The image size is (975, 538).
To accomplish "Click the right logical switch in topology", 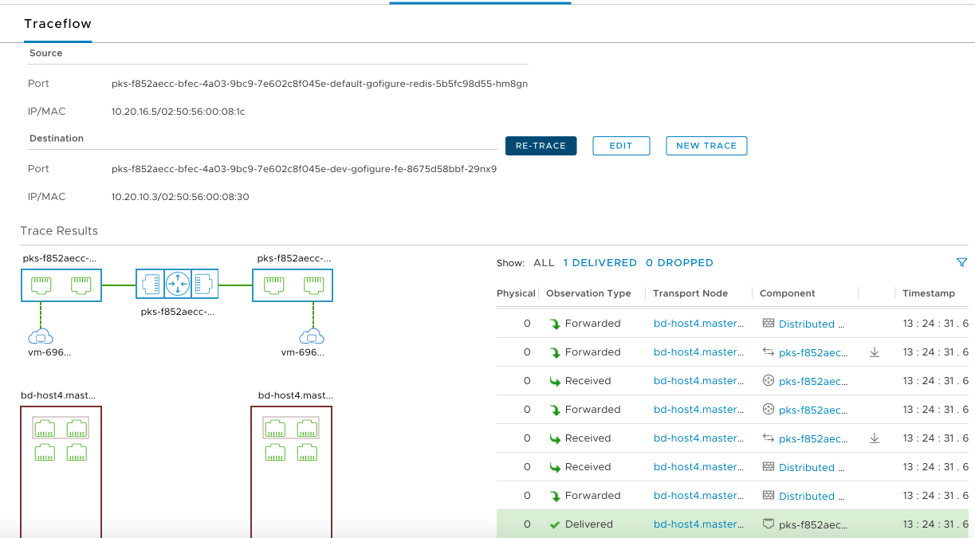I will pos(292,285).
